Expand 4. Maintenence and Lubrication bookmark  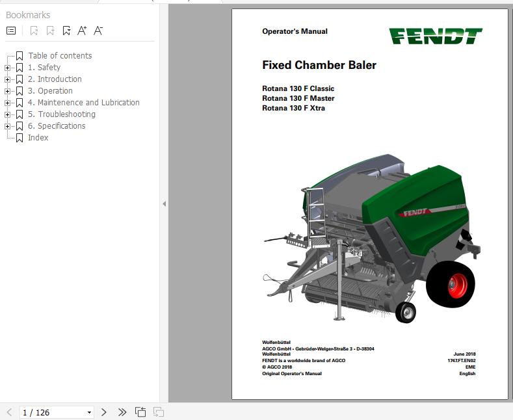point(7,103)
